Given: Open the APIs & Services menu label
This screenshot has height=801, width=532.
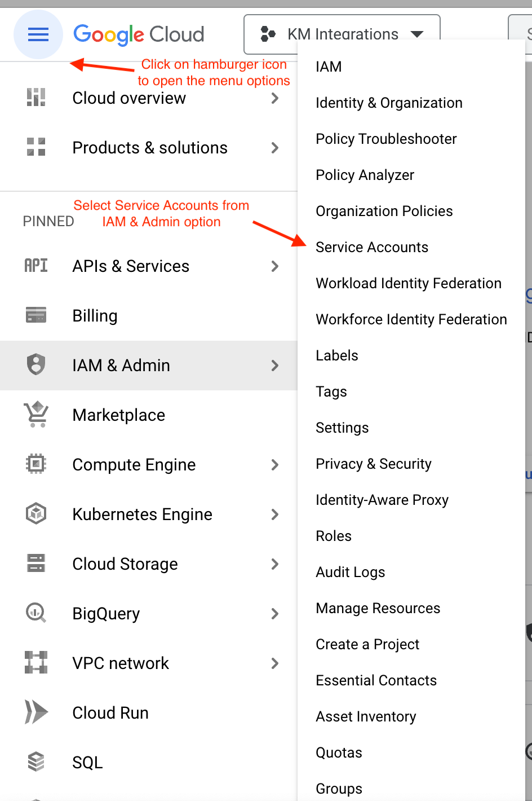Looking at the screenshot, I should [131, 266].
